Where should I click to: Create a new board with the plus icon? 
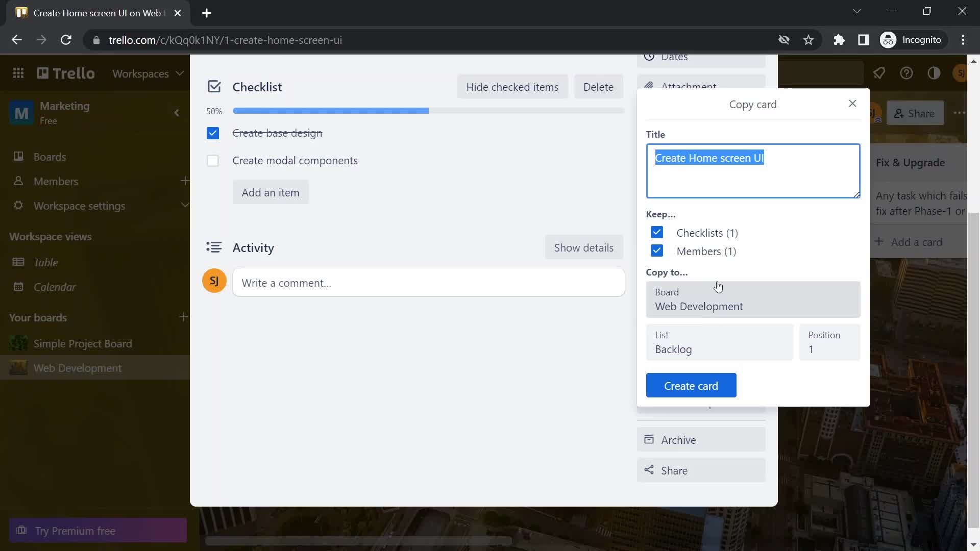[x=184, y=317]
